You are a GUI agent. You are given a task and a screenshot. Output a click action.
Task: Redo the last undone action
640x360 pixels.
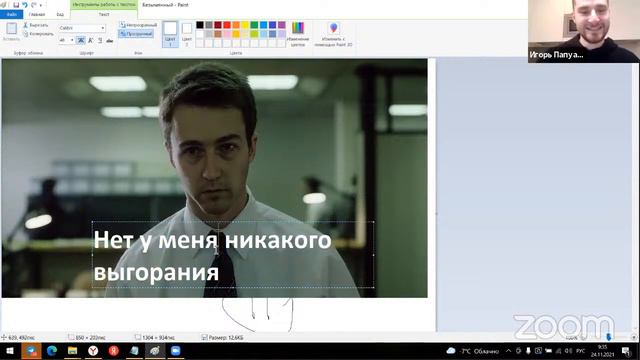(x=33, y=5)
